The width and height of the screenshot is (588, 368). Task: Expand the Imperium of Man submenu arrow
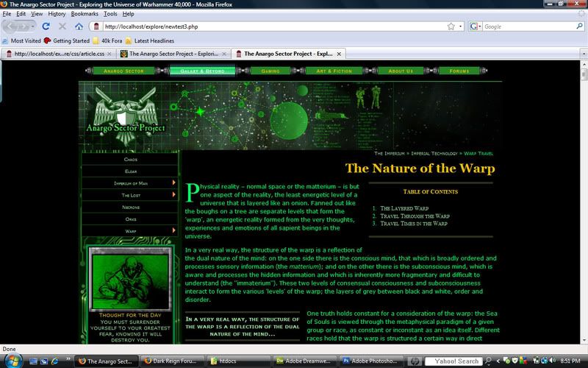coord(173,183)
